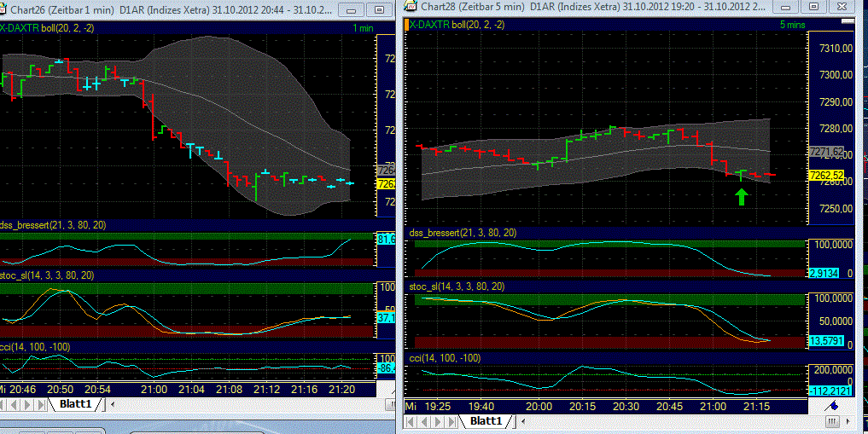Click the 20:50 time label in Chart26
868x434 pixels.
60,389
